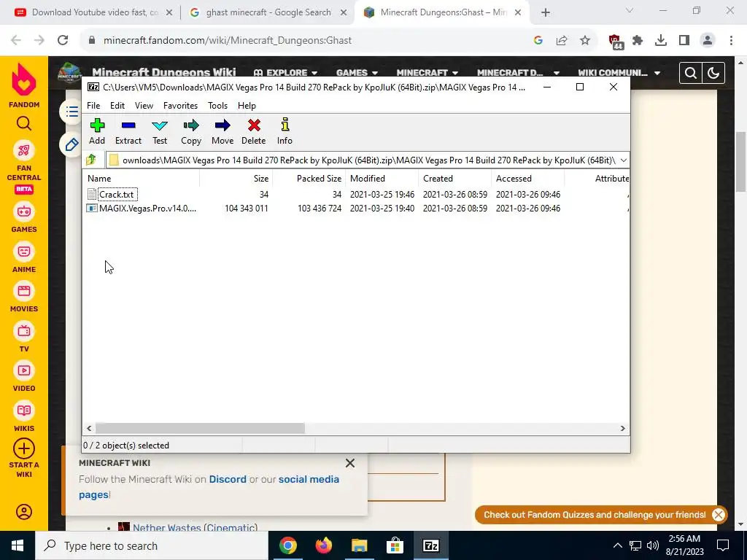Toggle the Chrome side panel
Image resolution: width=747 pixels, height=560 pixels.
click(x=684, y=41)
